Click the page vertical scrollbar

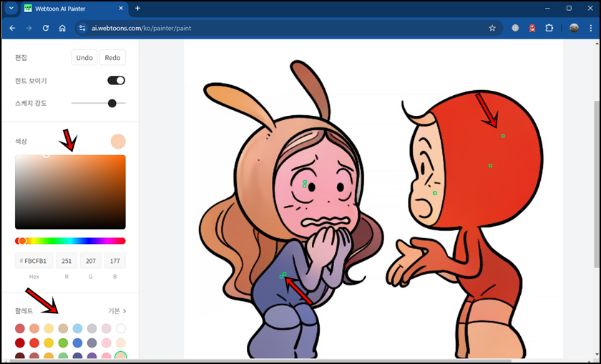pos(597,184)
